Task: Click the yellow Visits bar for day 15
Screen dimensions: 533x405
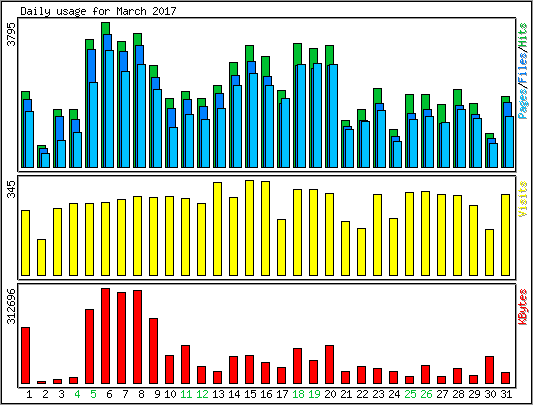Action: (x=250, y=228)
